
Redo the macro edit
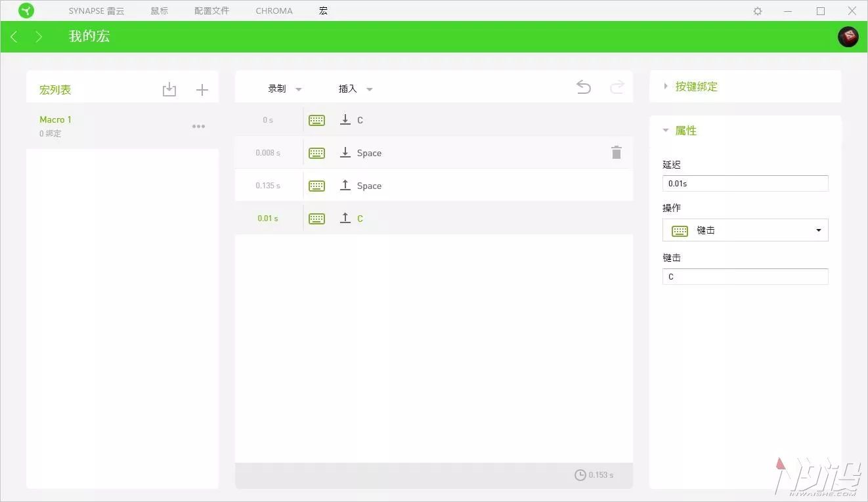coord(617,87)
